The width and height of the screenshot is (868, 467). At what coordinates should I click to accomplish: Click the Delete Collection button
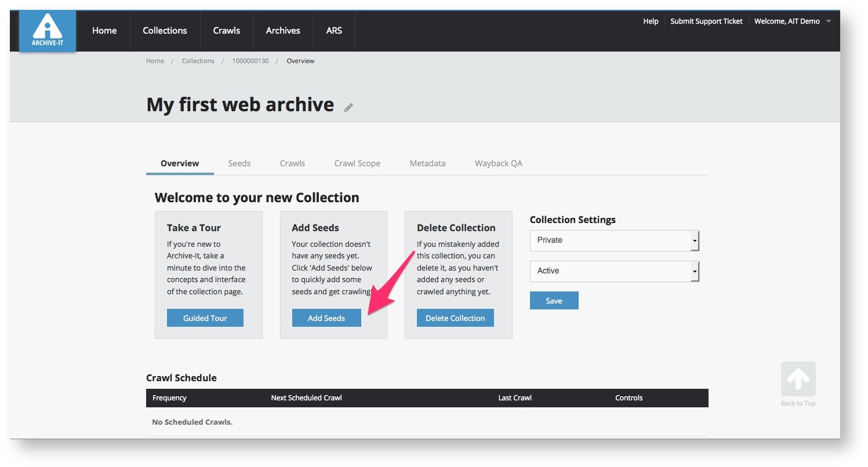pos(455,318)
